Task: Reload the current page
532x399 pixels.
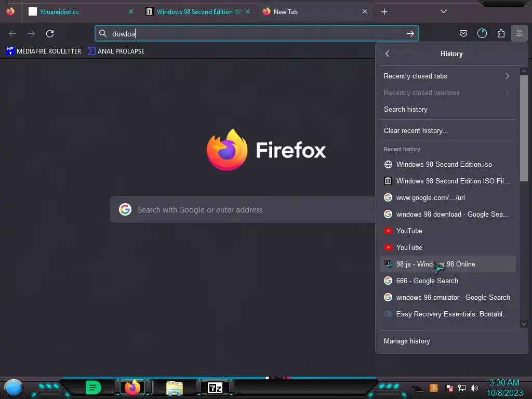Action: 50,34
